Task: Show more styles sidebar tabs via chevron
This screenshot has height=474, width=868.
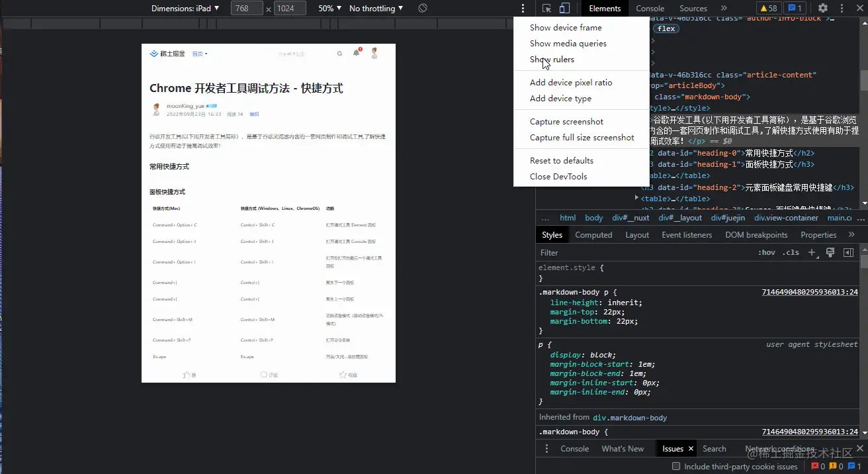Action: tap(851, 235)
